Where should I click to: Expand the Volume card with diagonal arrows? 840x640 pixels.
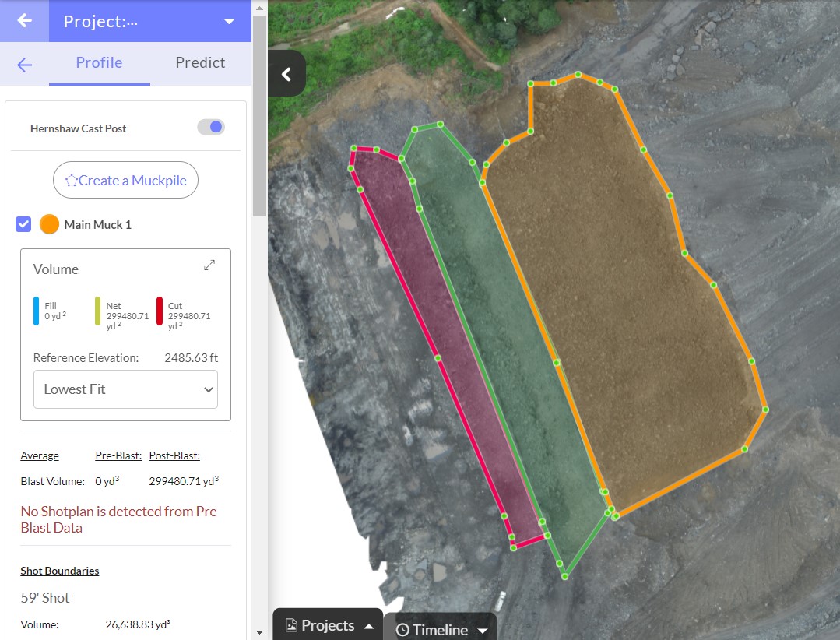pyautogui.click(x=209, y=265)
